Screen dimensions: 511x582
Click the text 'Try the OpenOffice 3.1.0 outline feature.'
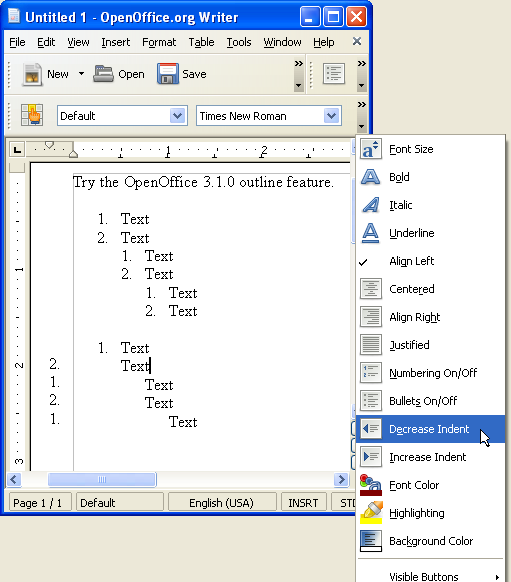(x=203, y=182)
